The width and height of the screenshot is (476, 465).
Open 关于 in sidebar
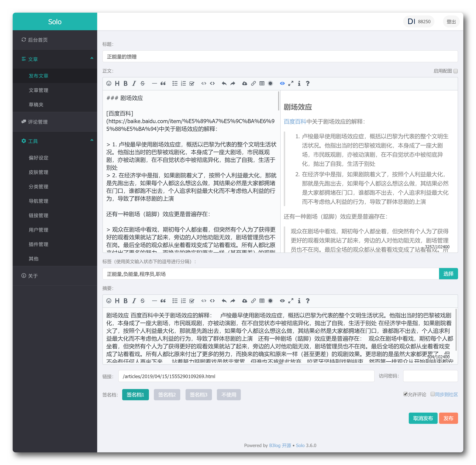(55, 276)
